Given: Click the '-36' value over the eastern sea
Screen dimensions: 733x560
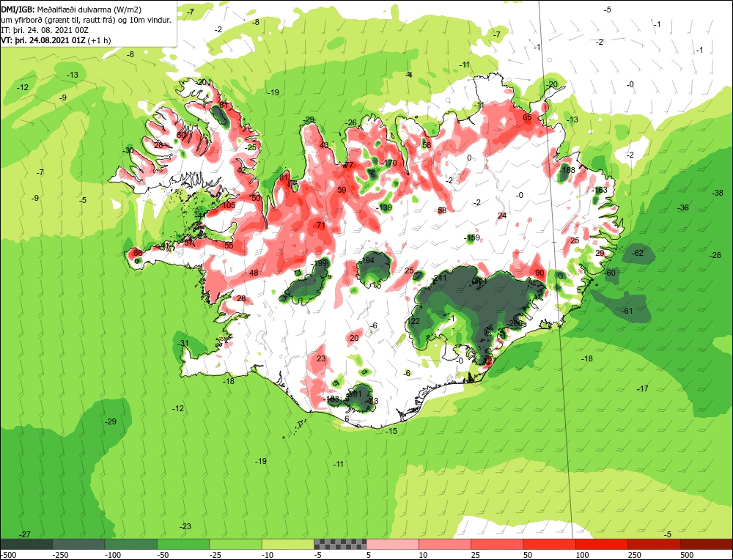Looking at the screenshot, I should coord(683,207).
